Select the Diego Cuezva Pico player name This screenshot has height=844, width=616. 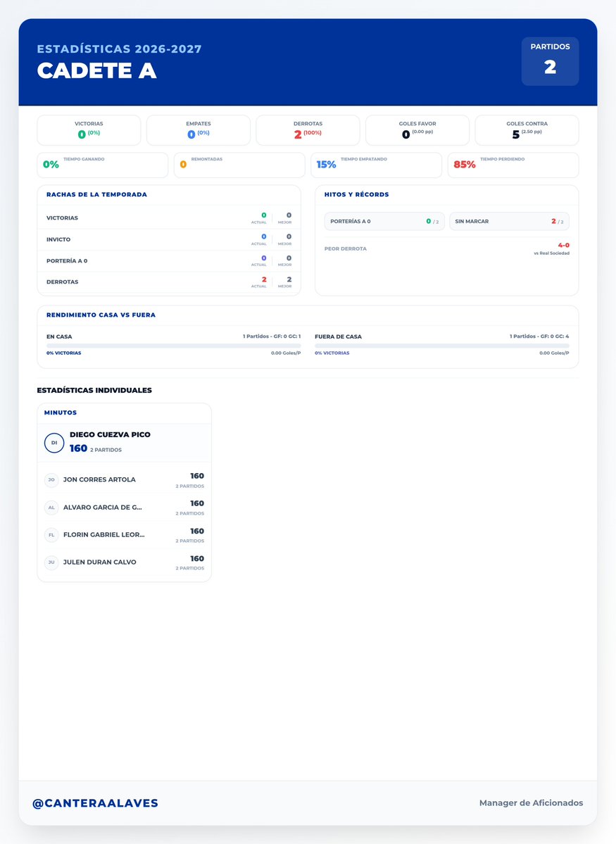(x=110, y=434)
